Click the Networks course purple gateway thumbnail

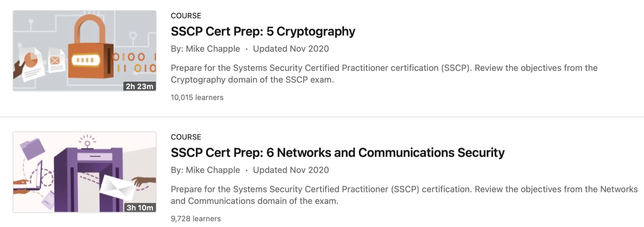pos(85,172)
